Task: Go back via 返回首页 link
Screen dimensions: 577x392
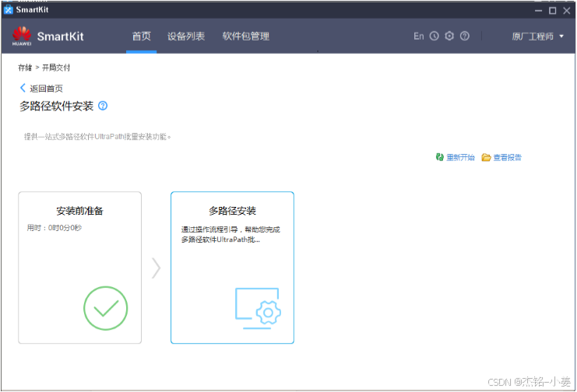Action: click(x=47, y=89)
